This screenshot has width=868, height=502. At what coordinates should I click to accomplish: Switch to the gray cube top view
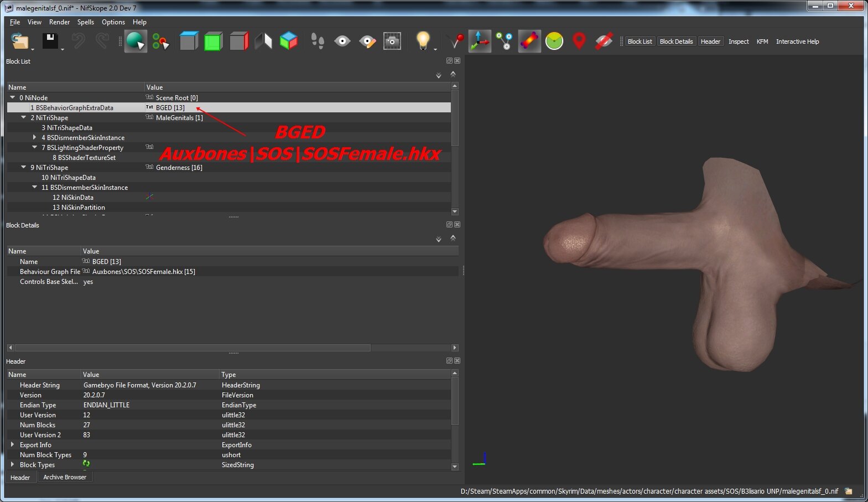[x=189, y=42]
